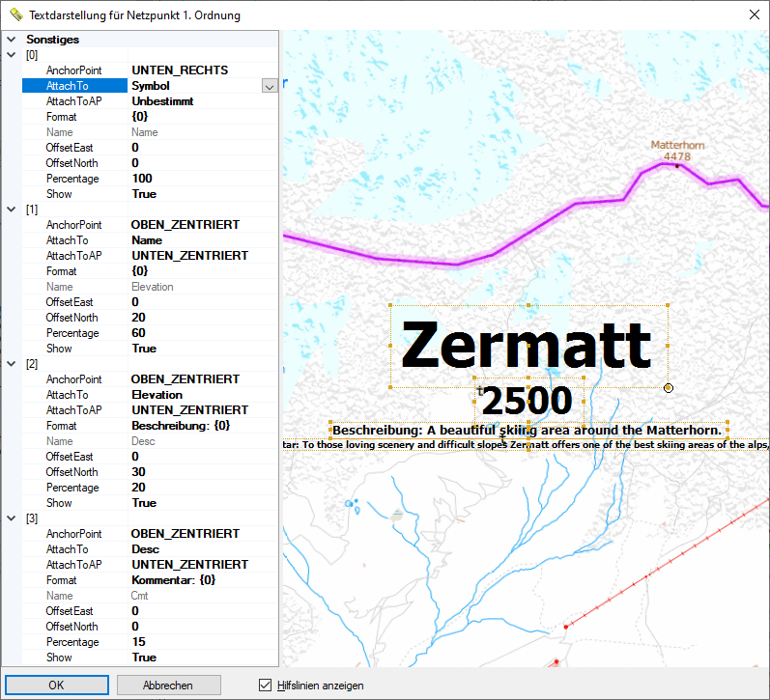Click the Sonstiges category header
Screen dimensions: 770x700
tap(52, 40)
